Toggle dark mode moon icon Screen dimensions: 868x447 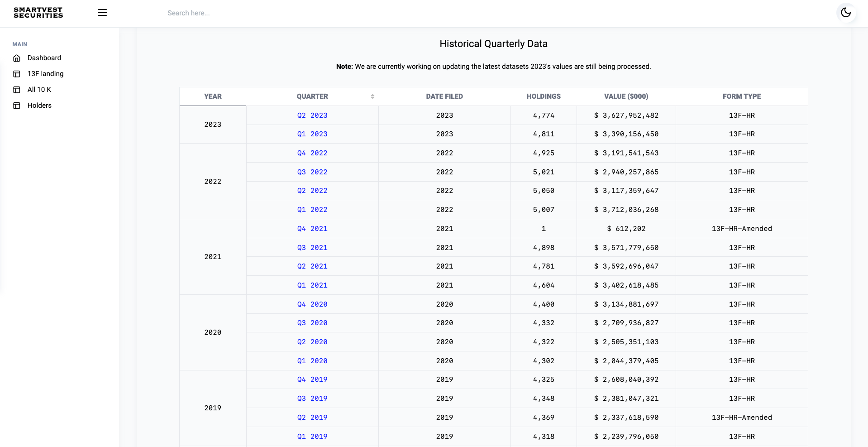coord(845,13)
